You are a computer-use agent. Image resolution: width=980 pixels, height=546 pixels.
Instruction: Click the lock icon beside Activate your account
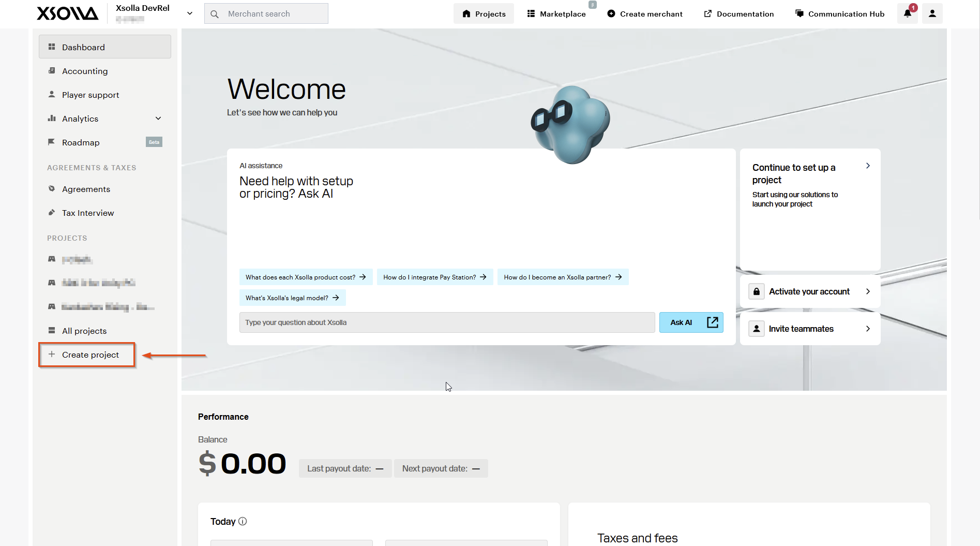coord(757,291)
